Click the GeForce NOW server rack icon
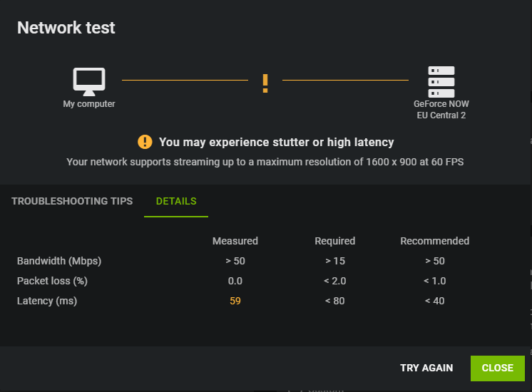Screen dimensions: 532x392 click(441, 82)
